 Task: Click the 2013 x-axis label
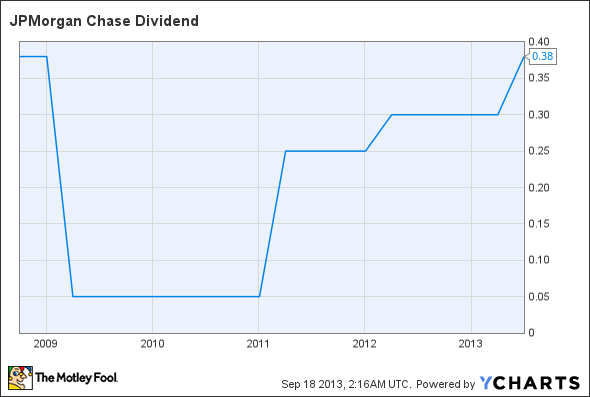pos(470,344)
